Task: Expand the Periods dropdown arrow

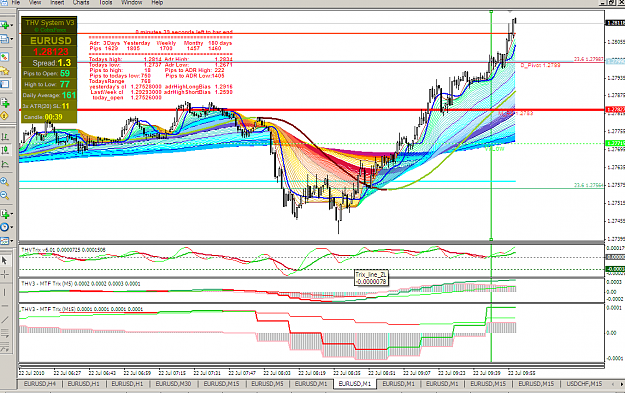Action: pyautogui.click(x=12, y=228)
